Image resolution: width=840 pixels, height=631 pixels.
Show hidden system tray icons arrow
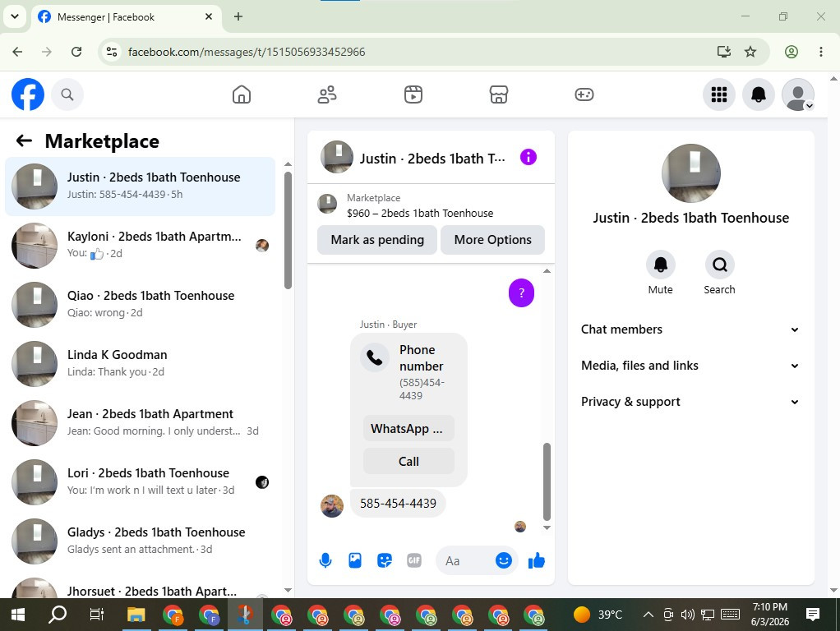pyautogui.click(x=648, y=615)
